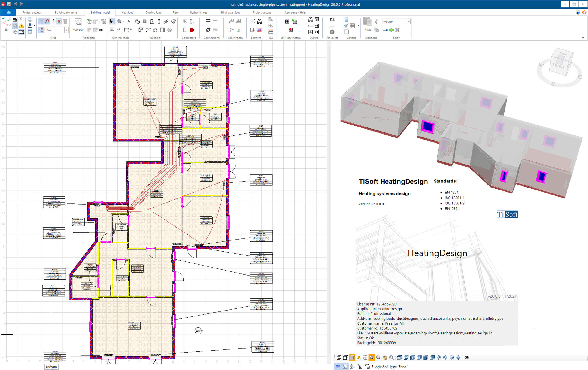Viewport: 588px width, 370px height.
Task: Click the TiSoft logo on start page
Action: [507, 214]
